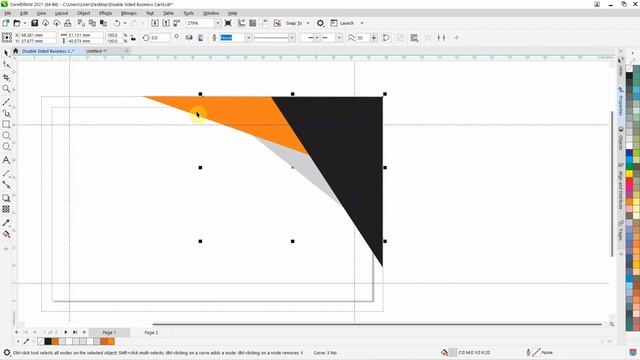The width and height of the screenshot is (640, 360).
Task: Click Snap To button label
Action: (294, 23)
